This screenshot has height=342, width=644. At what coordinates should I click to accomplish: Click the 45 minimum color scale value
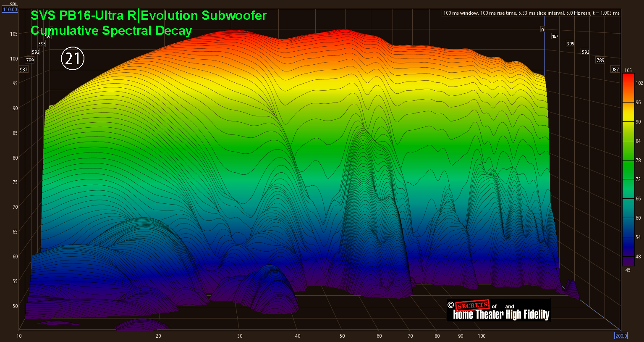pos(628,270)
